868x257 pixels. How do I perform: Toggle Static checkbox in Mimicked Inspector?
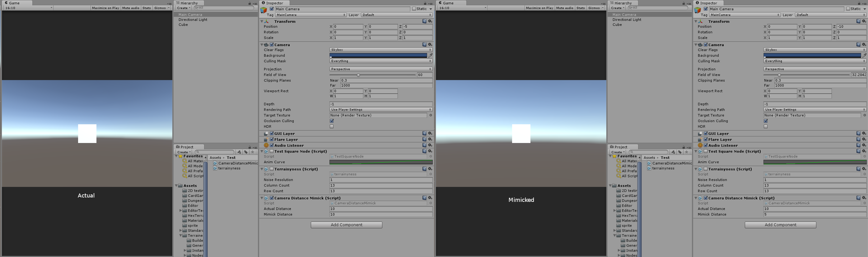coord(848,9)
